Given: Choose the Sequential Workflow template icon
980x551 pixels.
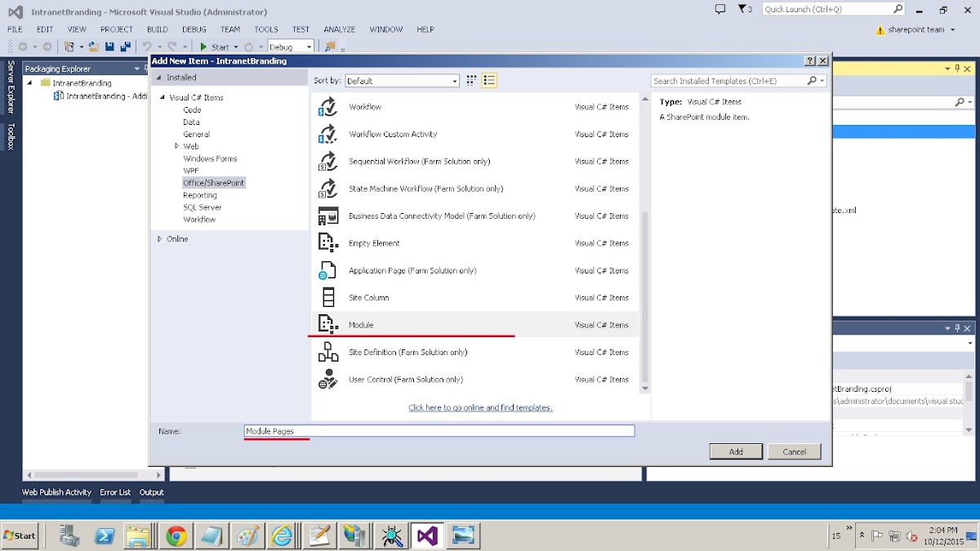Looking at the screenshot, I should pyautogui.click(x=327, y=162).
